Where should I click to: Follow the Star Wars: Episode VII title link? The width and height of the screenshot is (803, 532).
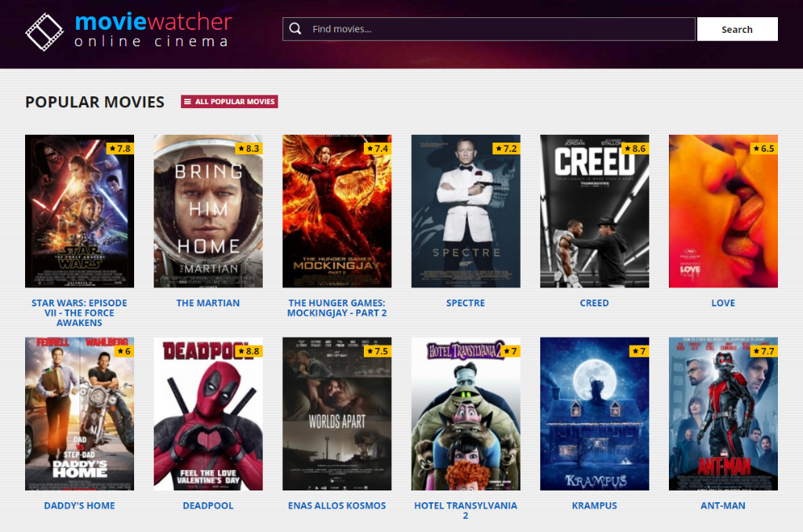click(x=79, y=313)
